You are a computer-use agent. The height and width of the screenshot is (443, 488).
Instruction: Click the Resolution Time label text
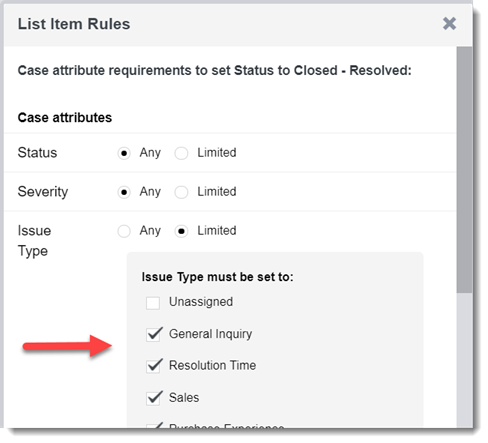click(x=212, y=365)
